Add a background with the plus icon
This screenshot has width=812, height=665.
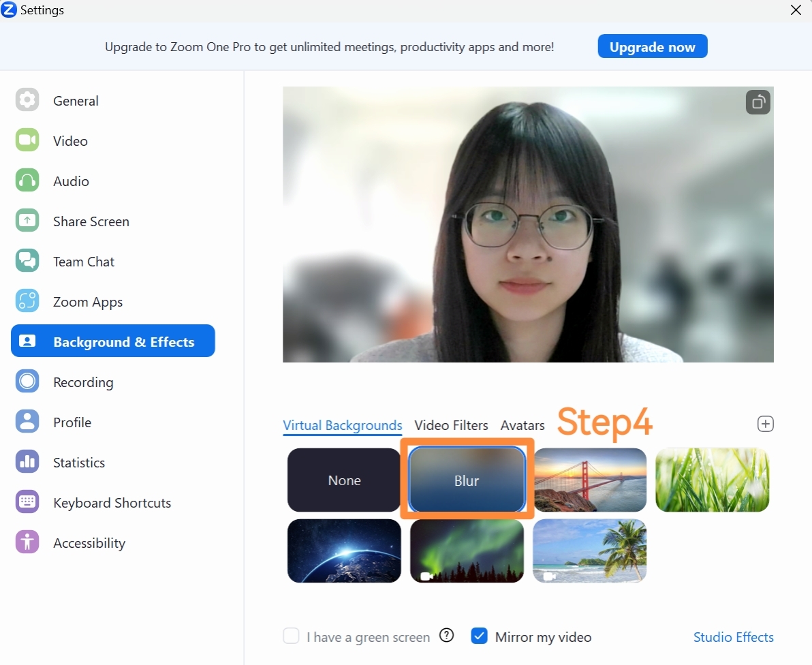[766, 424]
